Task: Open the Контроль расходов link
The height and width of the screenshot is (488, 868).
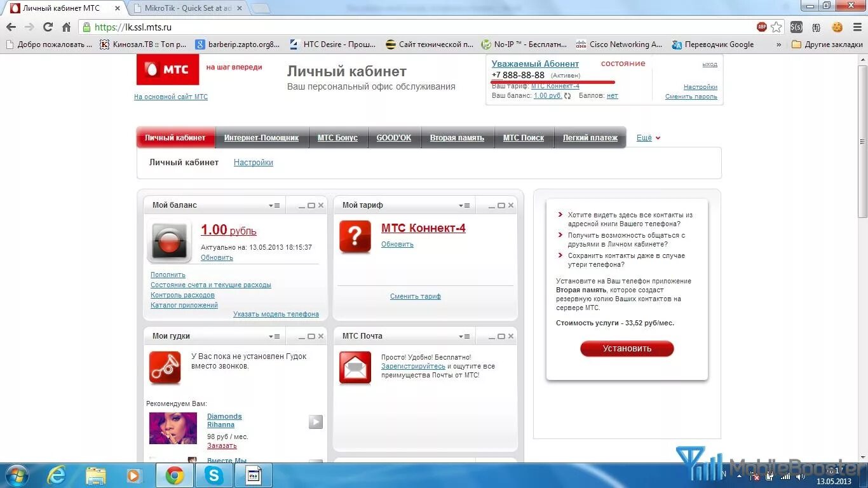Action: (182, 295)
